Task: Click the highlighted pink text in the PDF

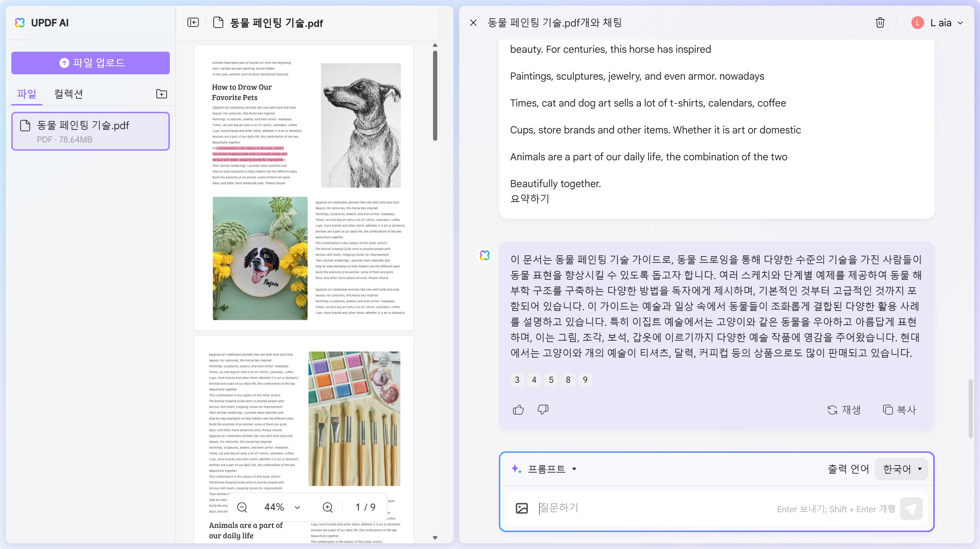Action: click(x=250, y=154)
